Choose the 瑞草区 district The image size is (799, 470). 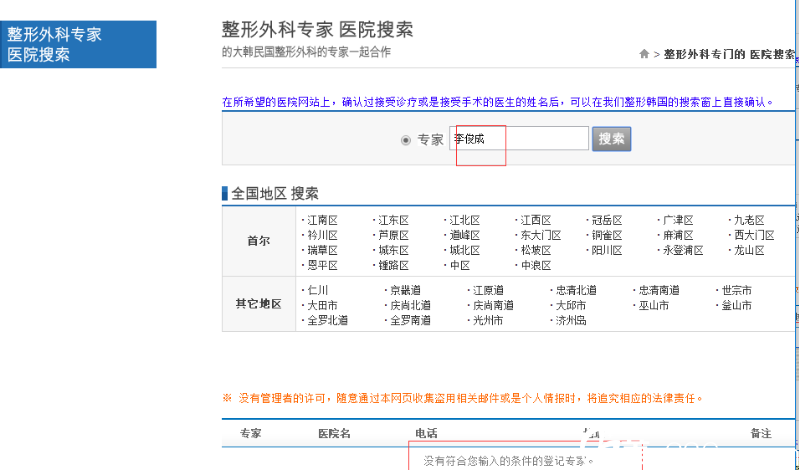[322, 250]
